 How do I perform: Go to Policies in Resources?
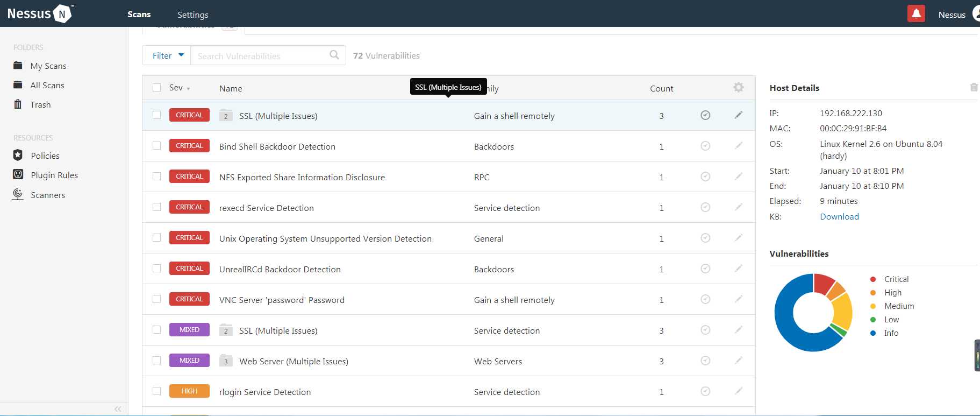point(45,156)
